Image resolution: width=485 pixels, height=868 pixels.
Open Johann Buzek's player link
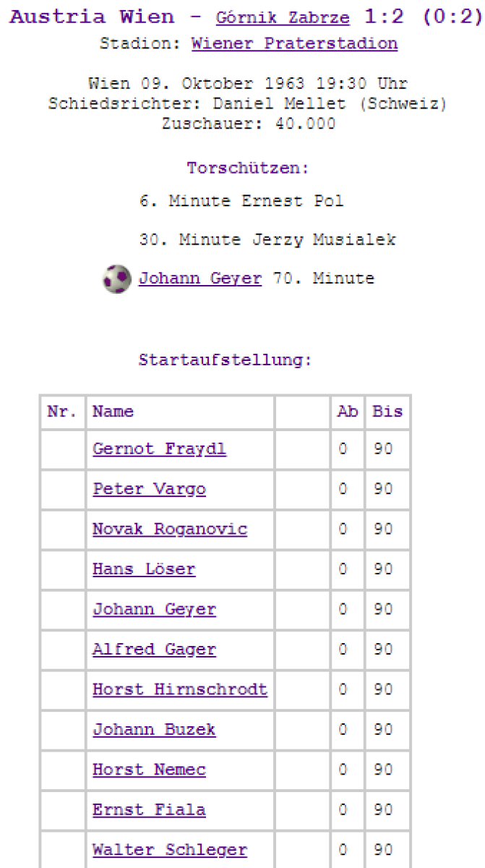[154, 730]
